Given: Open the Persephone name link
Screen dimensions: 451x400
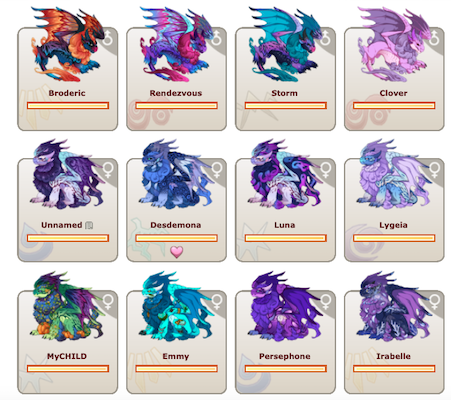Looking at the screenshot, I should pos(285,356).
